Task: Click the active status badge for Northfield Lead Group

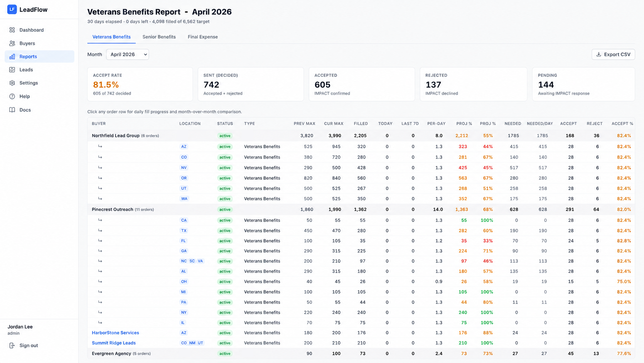Action: (225, 136)
